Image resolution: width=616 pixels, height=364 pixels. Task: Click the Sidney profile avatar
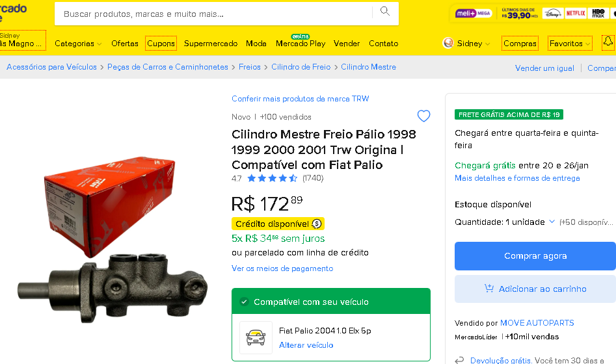[448, 43]
